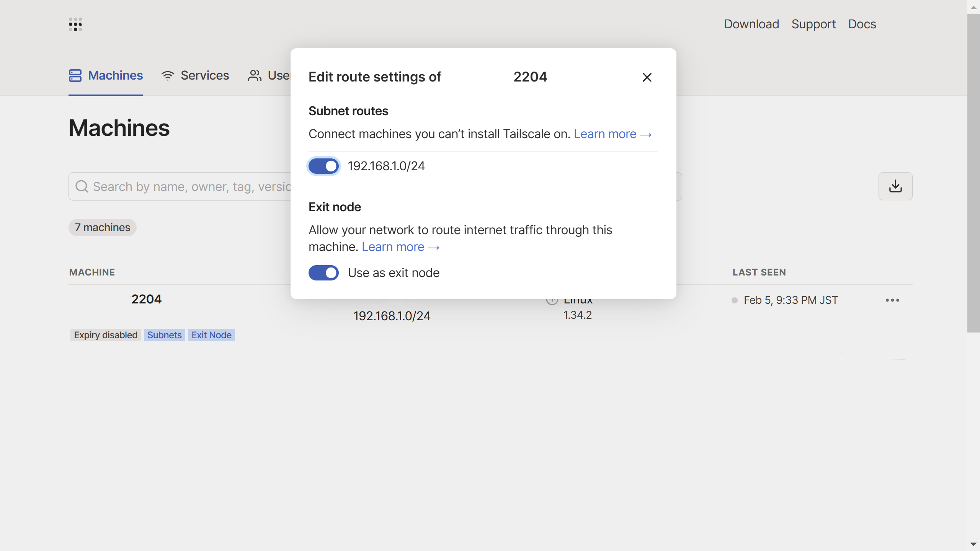Open Learn more link for exit node
The width and height of the screenshot is (980, 551).
[x=400, y=247]
